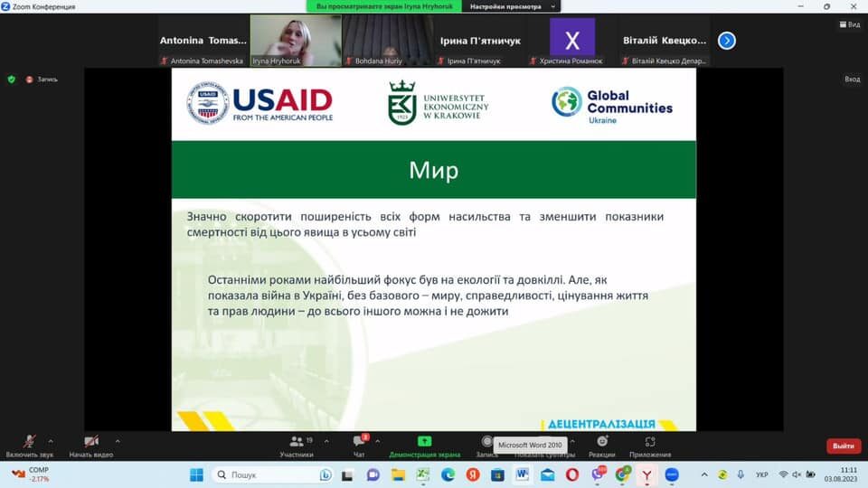Click the Вход button at right
The width and height of the screenshot is (868, 488).
tap(852, 79)
